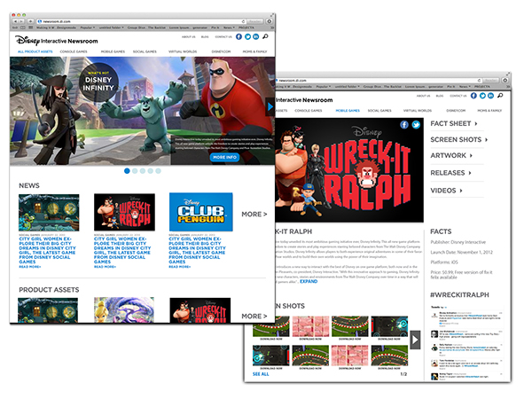Select the fifth carousel dot under the hero banner

pyautogui.click(x=158, y=170)
